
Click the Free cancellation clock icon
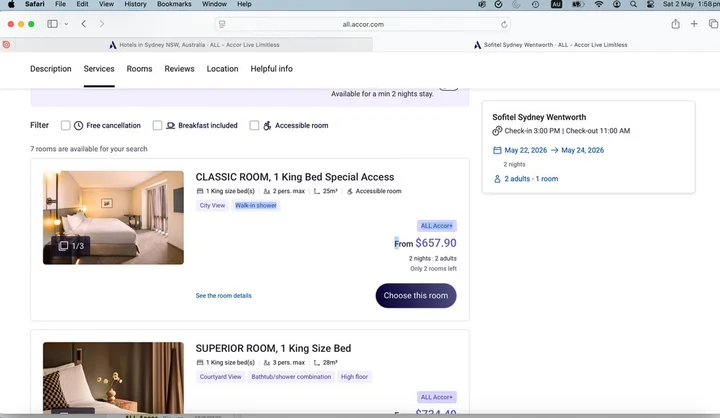tap(79, 125)
